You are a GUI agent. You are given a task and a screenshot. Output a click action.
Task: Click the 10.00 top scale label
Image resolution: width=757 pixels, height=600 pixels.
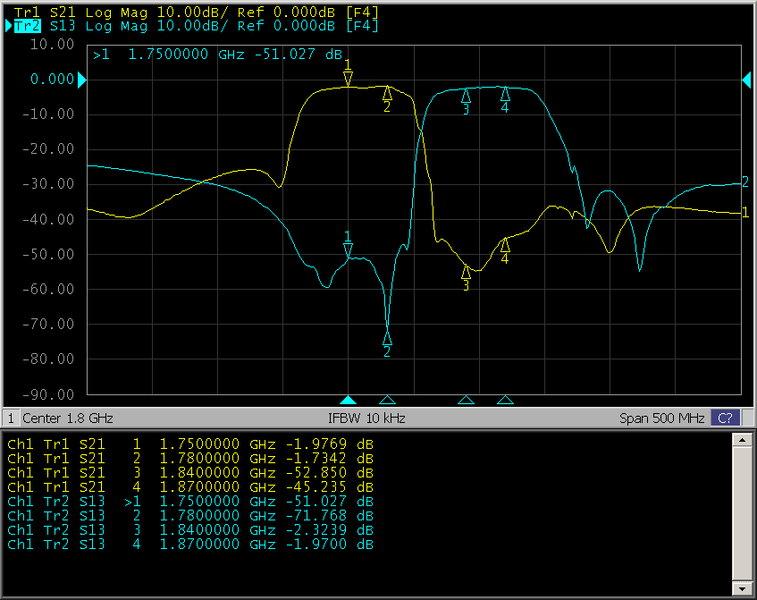click(52, 44)
